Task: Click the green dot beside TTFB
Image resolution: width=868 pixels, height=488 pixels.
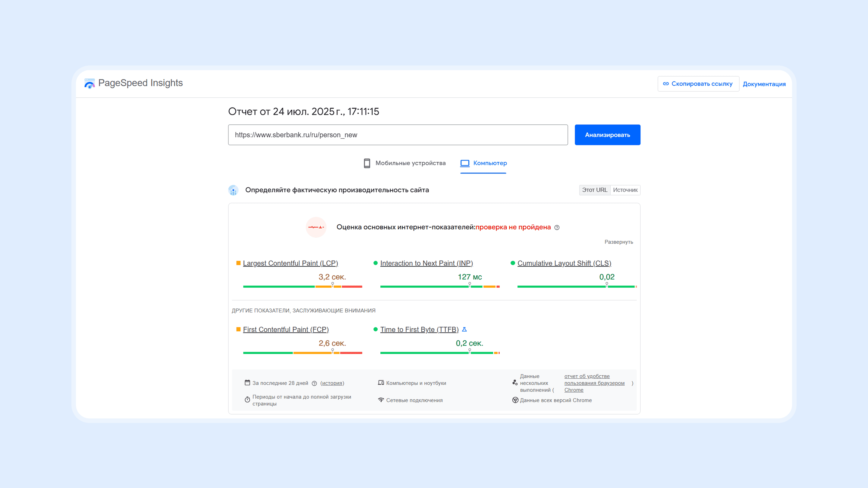Action: tap(375, 329)
